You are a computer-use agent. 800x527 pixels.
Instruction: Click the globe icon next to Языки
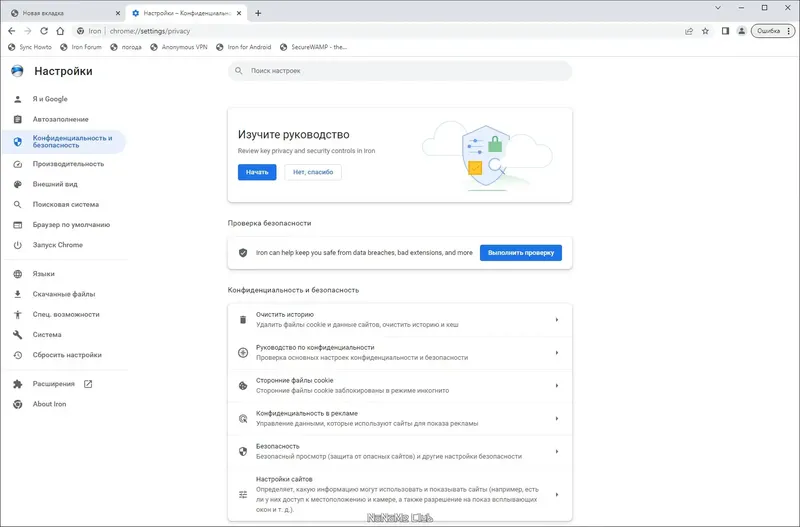pos(17,274)
